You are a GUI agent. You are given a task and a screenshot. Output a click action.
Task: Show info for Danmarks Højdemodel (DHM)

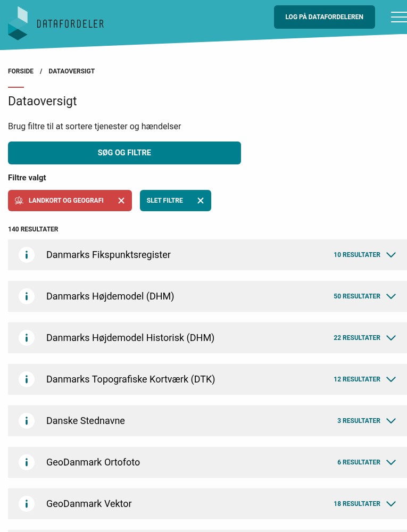click(x=27, y=296)
